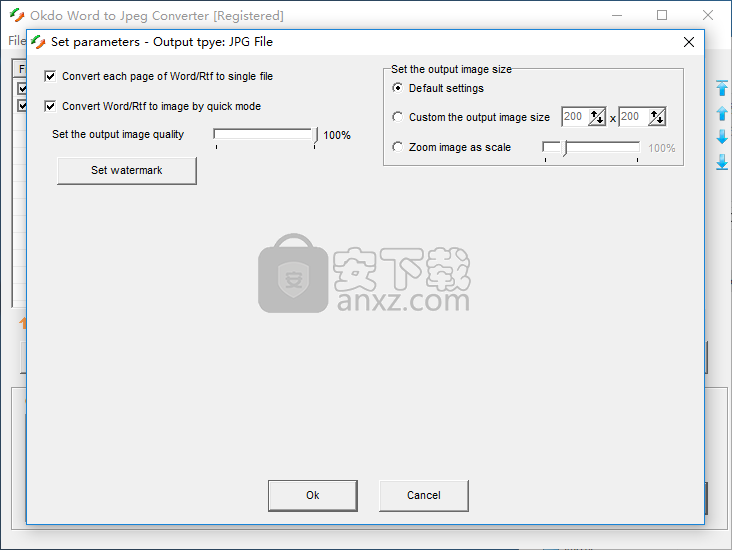
Task: Click the width spinner arrows
Action: tap(597, 117)
